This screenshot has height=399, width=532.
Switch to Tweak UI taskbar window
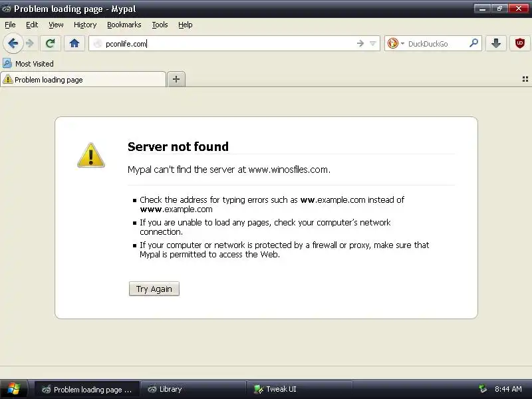pos(299,389)
